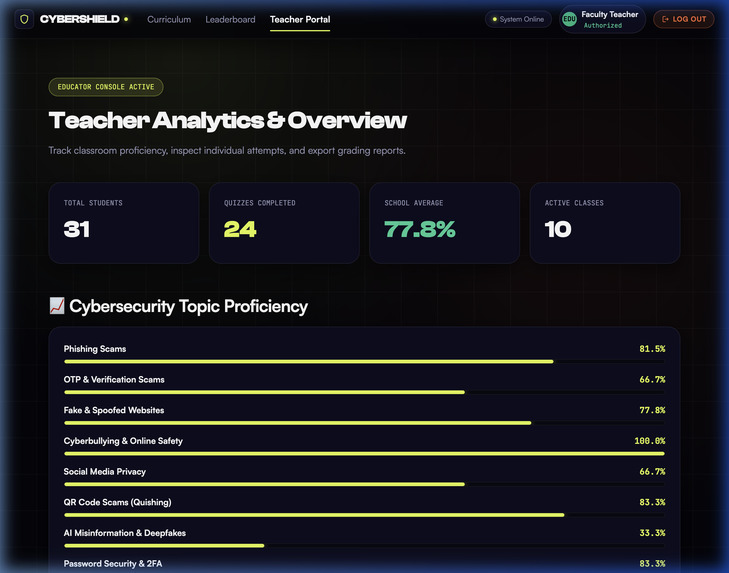The height and width of the screenshot is (573, 729).
Task: Click the AI Misinformation & Deepfakes label
Action: coord(125,533)
